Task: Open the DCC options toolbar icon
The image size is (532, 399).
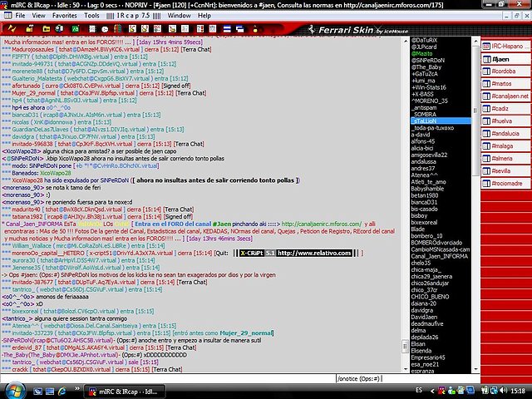Action: pyautogui.click(x=157, y=29)
